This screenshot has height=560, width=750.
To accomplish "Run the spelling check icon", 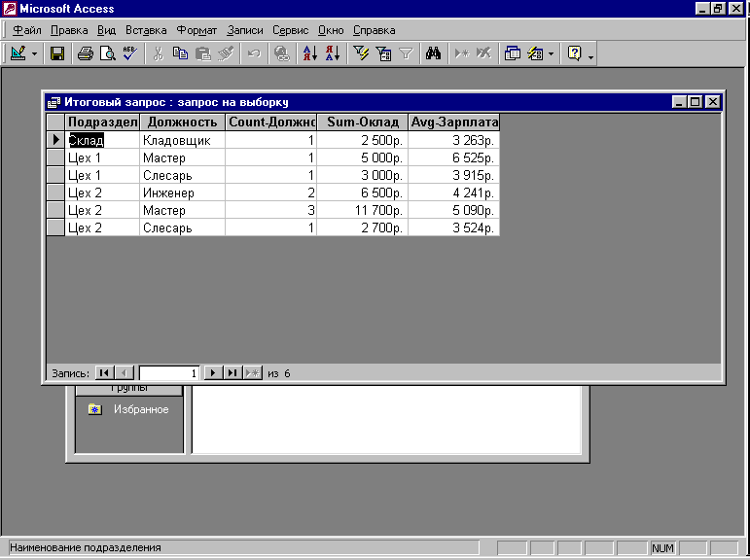I will [129, 53].
